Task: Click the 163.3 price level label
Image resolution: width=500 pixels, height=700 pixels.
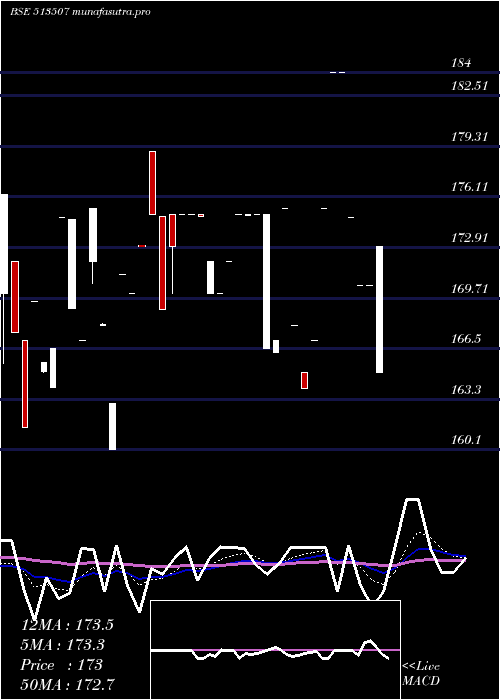Action: (x=466, y=390)
